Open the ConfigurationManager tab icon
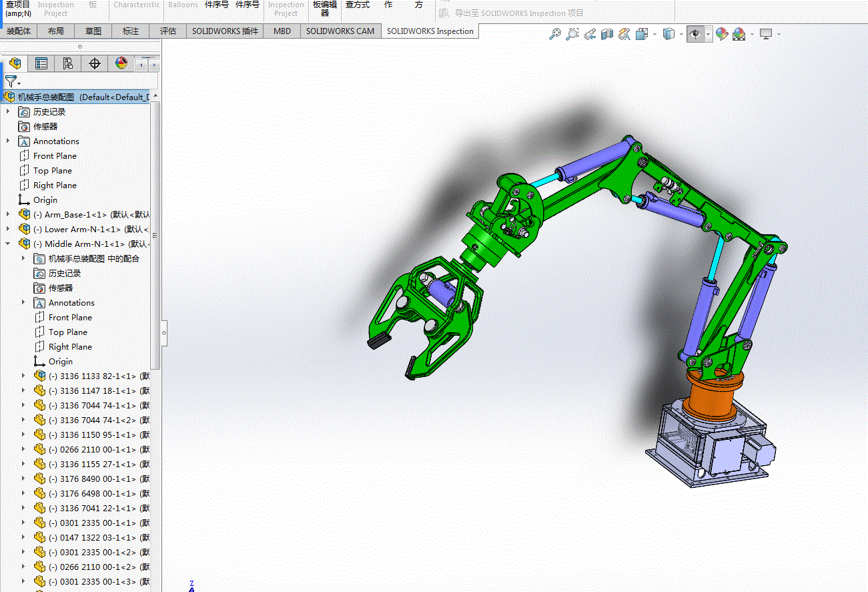This screenshot has width=868, height=592. pyautogui.click(x=68, y=63)
